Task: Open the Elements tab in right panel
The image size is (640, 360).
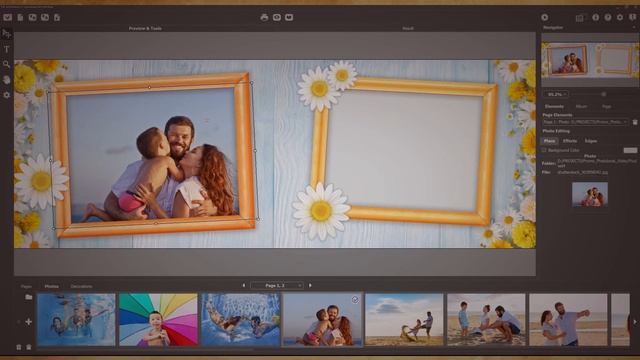Action: (554, 106)
